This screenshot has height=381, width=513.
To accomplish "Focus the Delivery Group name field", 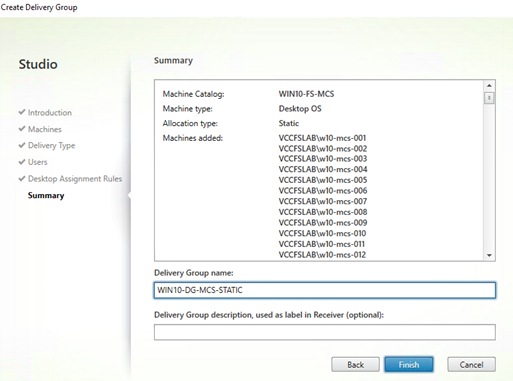I will [x=325, y=290].
